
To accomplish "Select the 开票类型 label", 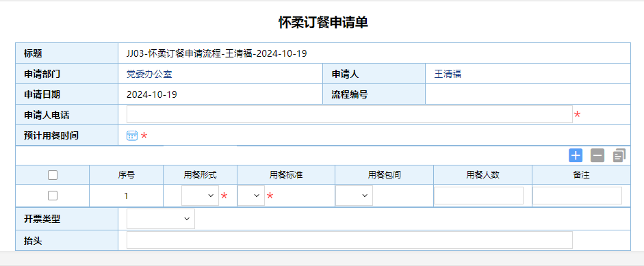I will coord(42,220).
